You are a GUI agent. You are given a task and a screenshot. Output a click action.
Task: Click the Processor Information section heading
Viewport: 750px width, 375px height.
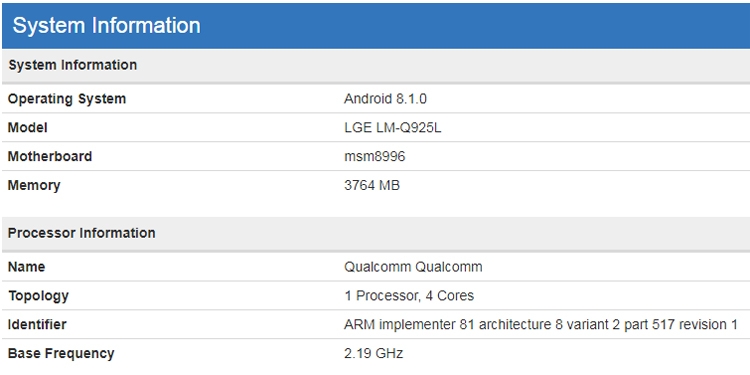click(82, 233)
